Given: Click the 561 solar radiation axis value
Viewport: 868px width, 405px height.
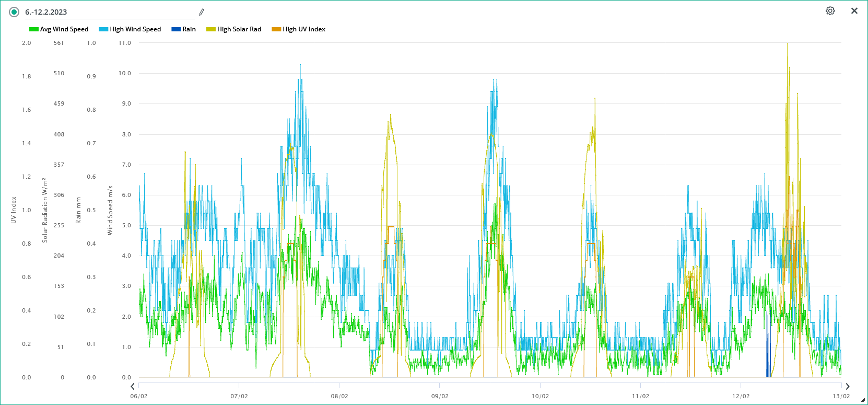Looking at the screenshot, I should coord(59,43).
